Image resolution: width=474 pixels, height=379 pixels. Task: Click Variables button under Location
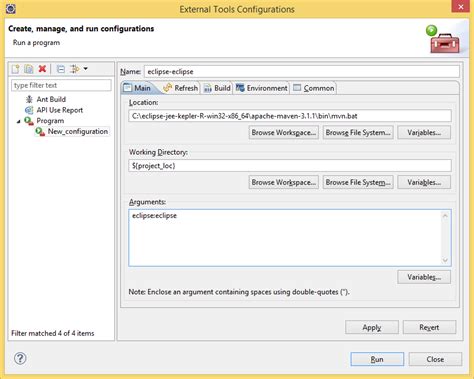coord(424,133)
